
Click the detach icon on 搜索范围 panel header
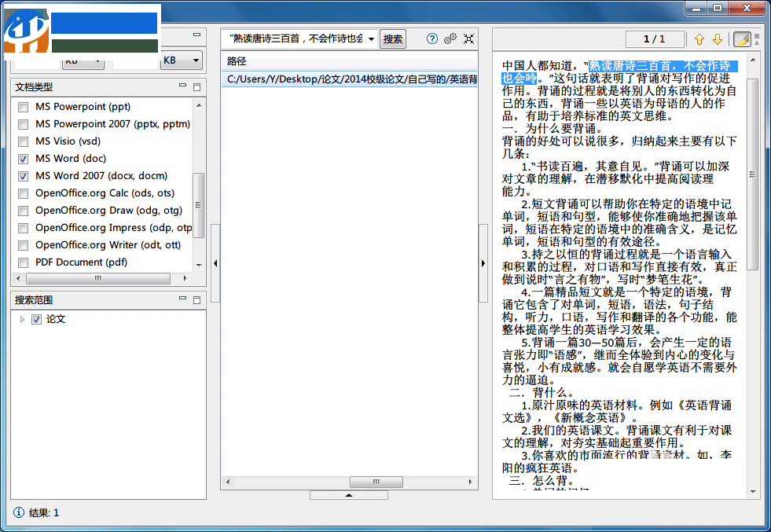pyautogui.click(x=196, y=299)
